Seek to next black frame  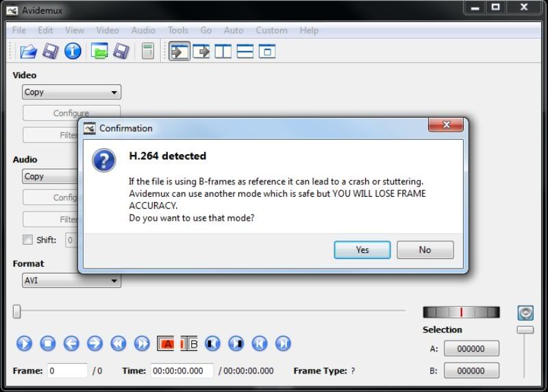click(x=236, y=343)
